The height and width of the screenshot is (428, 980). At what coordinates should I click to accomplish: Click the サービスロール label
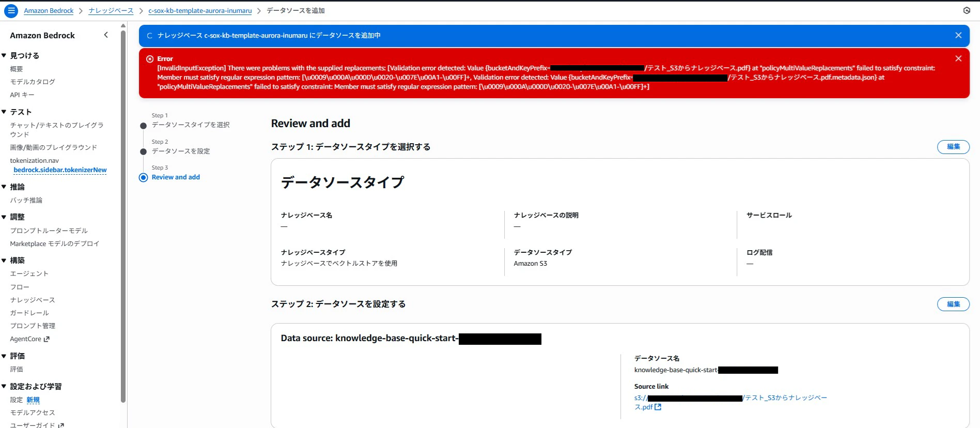pyautogui.click(x=769, y=215)
